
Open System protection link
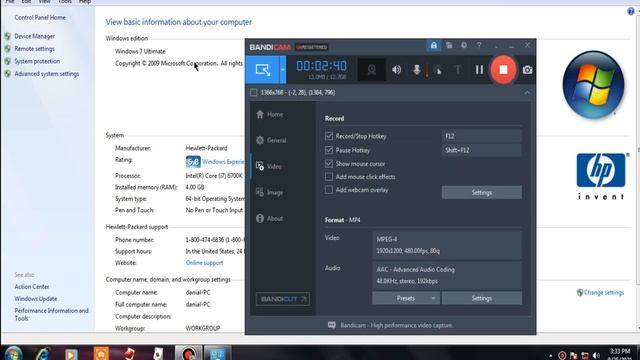click(x=37, y=61)
